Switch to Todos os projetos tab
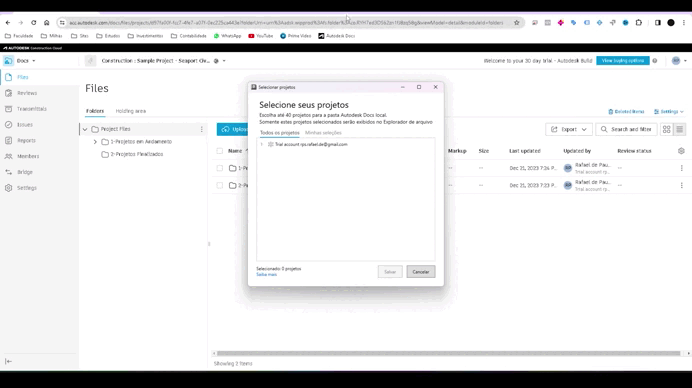 point(279,133)
